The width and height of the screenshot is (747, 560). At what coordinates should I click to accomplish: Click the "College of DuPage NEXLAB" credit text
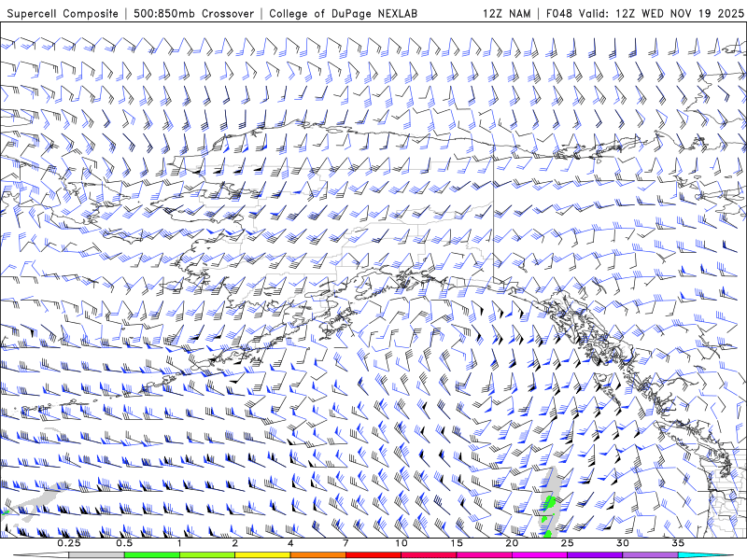click(x=343, y=13)
